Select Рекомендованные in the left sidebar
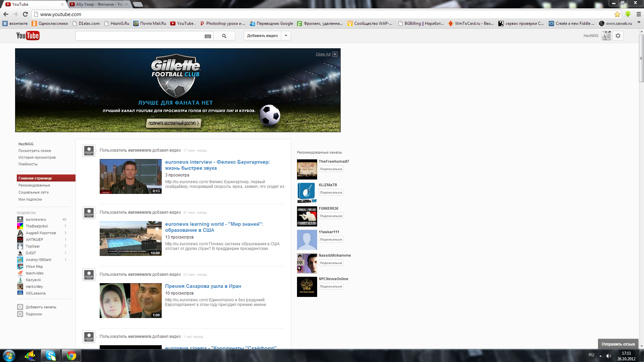 coord(34,185)
